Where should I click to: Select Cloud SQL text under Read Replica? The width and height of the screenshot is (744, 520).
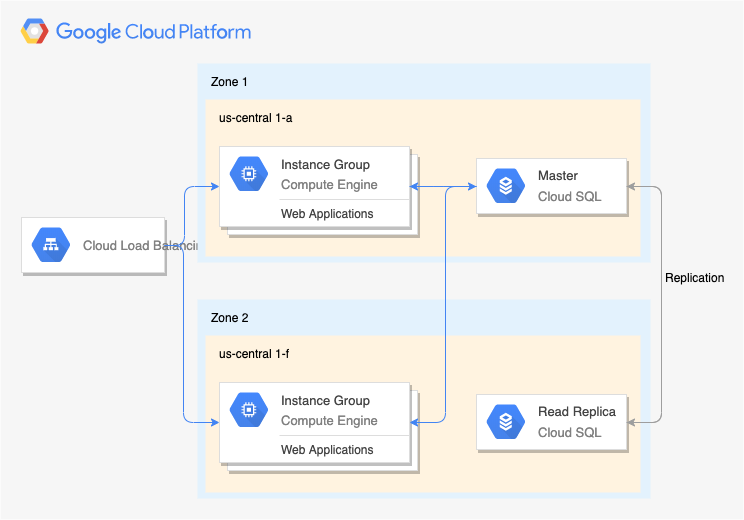[570, 432]
